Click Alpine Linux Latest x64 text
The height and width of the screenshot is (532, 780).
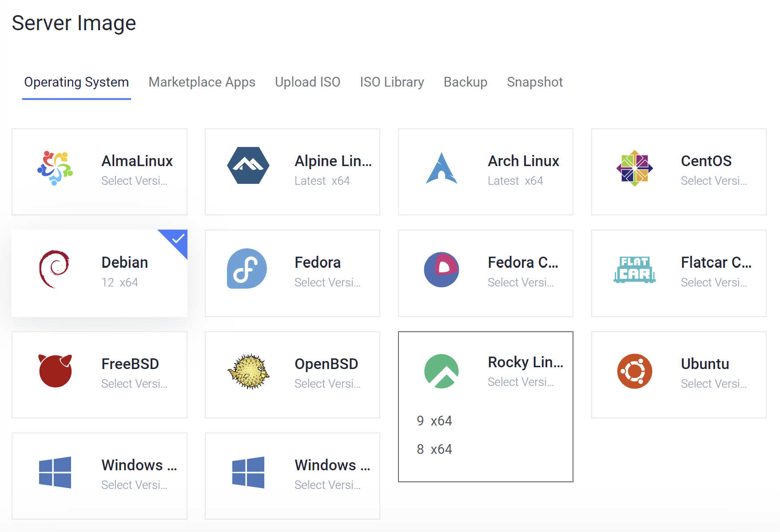point(322,181)
